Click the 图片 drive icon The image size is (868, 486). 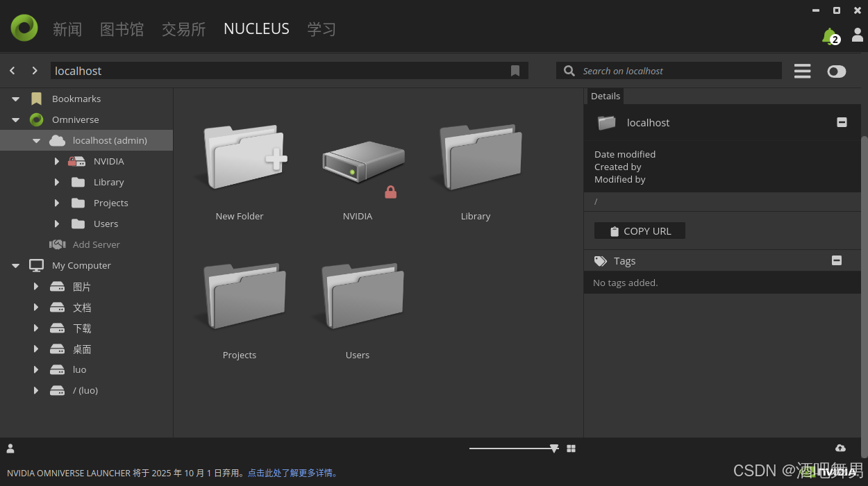tap(57, 286)
